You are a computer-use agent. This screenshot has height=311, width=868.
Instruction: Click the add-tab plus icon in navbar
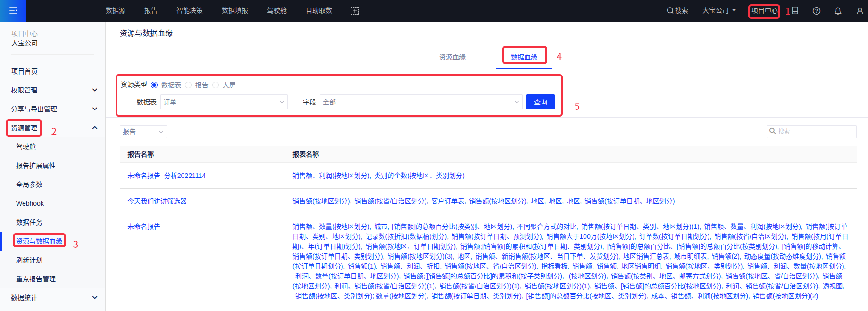[x=355, y=11]
